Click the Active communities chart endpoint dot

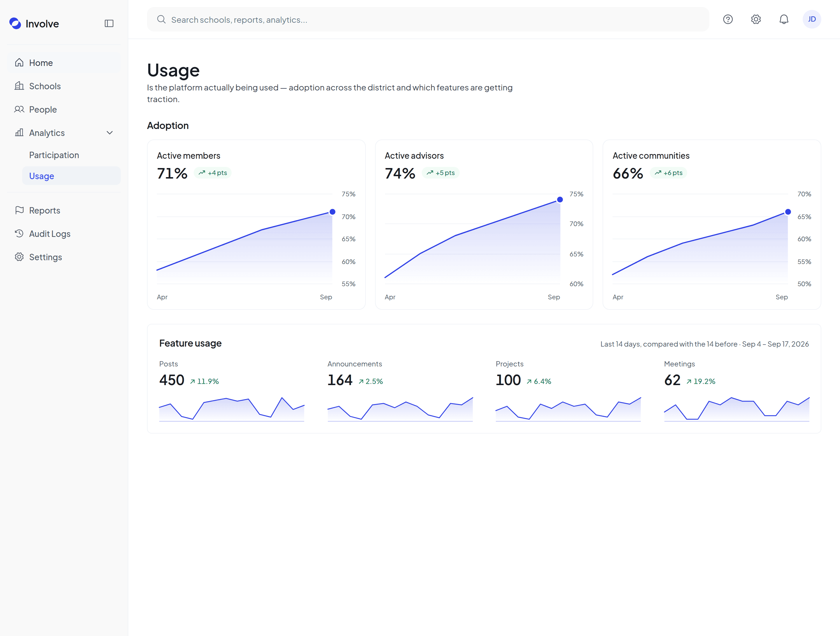click(x=788, y=212)
